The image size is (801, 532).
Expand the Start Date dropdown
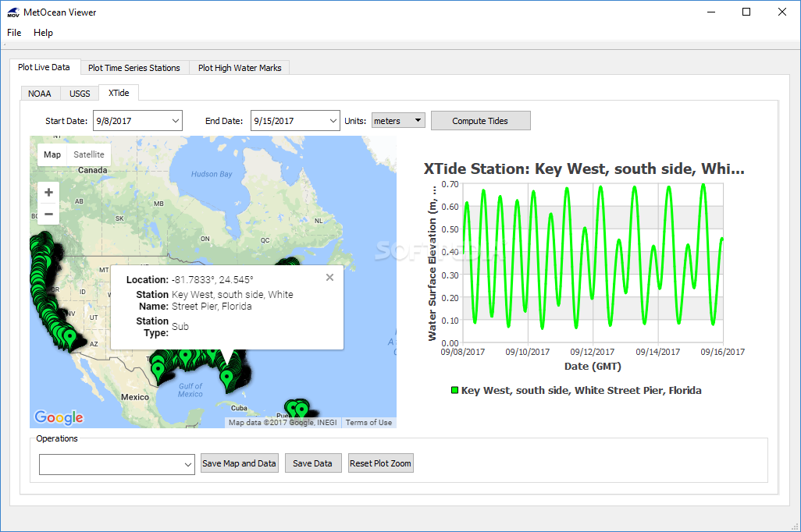pyautogui.click(x=175, y=121)
